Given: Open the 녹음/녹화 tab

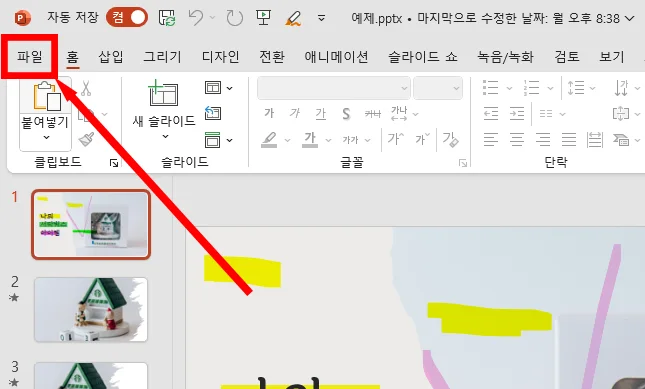Looking at the screenshot, I should (x=505, y=56).
